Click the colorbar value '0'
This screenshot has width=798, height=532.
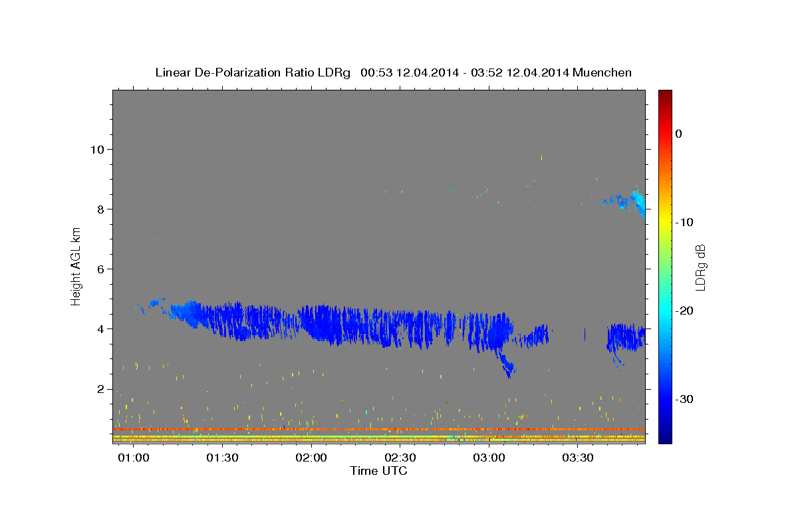click(x=679, y=134)
